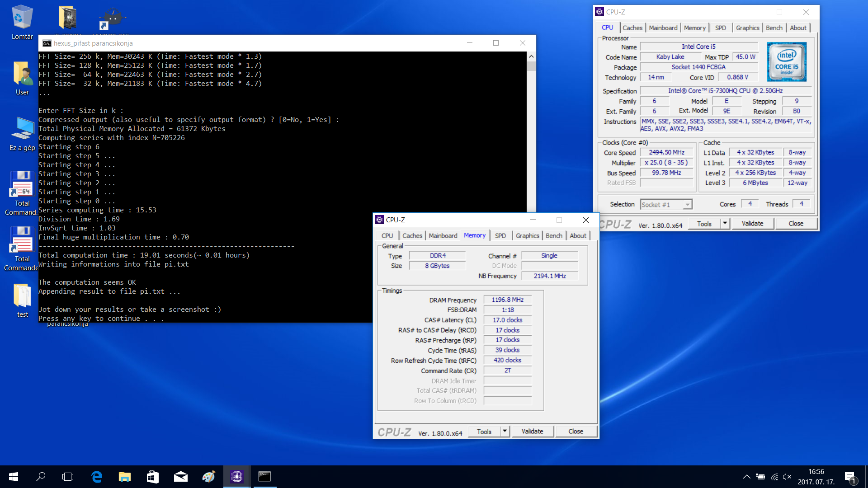Expand the Tools dropdown arrow in the lower CPU-Z window
The image size is (868, 488).
pyautogui.click(x=505, y=432)
